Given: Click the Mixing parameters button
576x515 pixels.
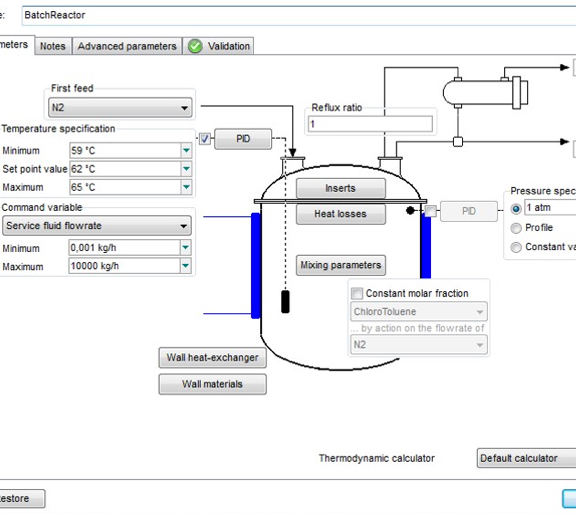Looking at the screenshot, I should click(341, 265).
